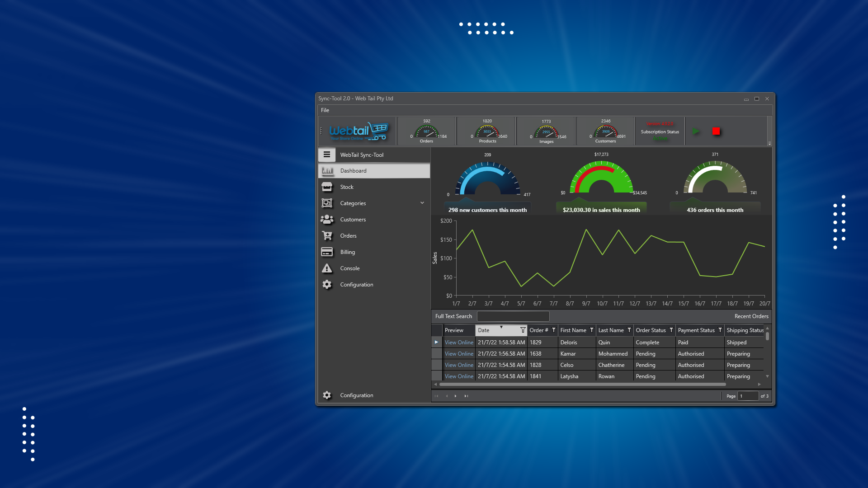The image size is (868, 488).
Task: Open the File menu
Action: (325, 110)
